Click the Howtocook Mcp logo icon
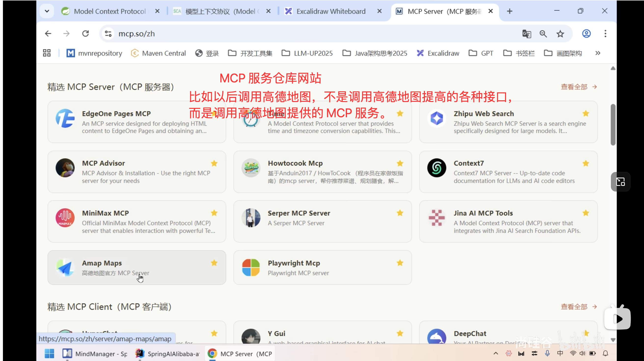 (251, 168)
